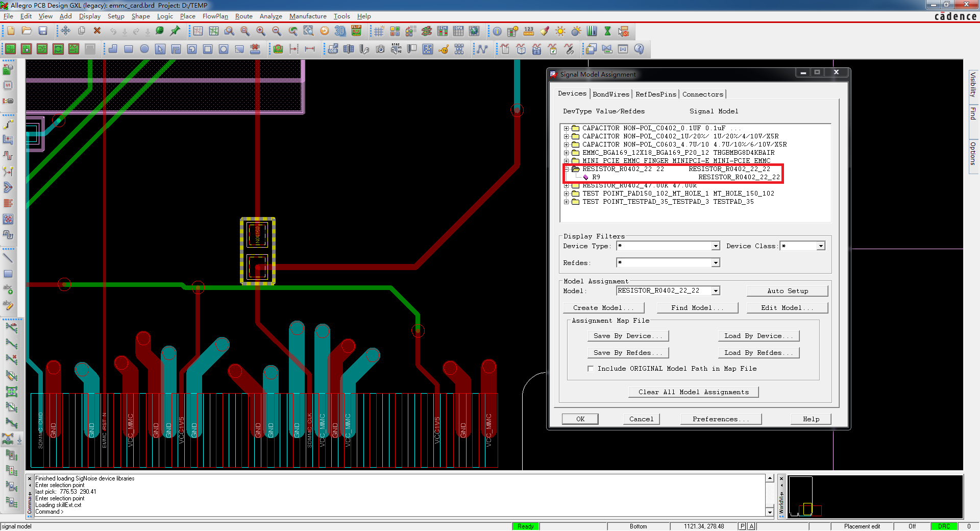Click Save By Device button

point(628,336)
